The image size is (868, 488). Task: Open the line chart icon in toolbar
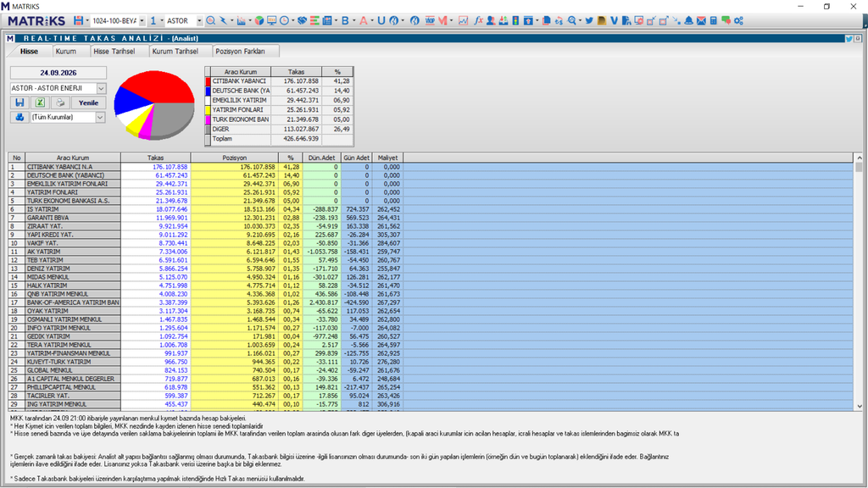click(x=464, y=20)
